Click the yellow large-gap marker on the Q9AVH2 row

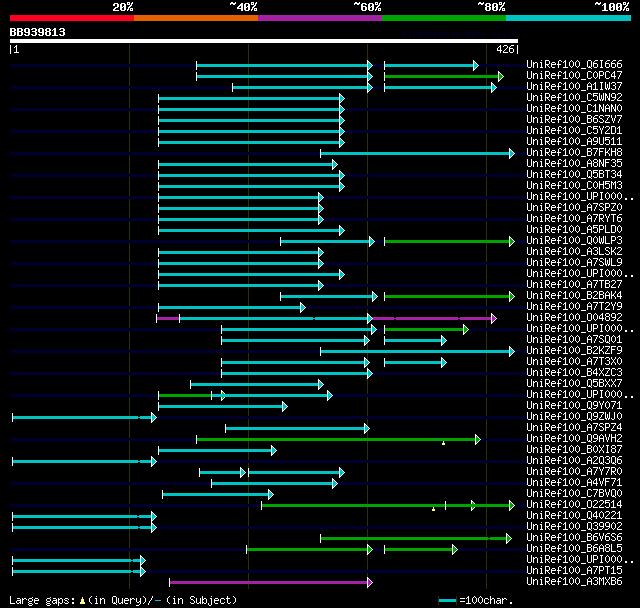tap(443, 443)
